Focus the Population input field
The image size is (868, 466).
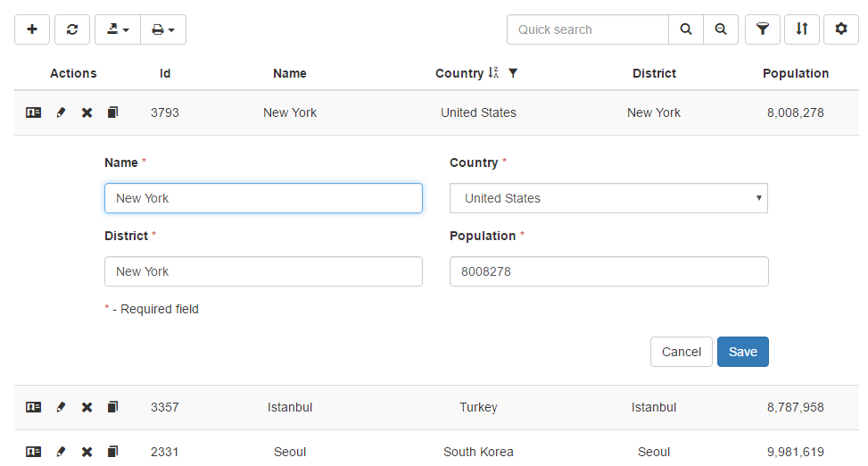[608, 271]
